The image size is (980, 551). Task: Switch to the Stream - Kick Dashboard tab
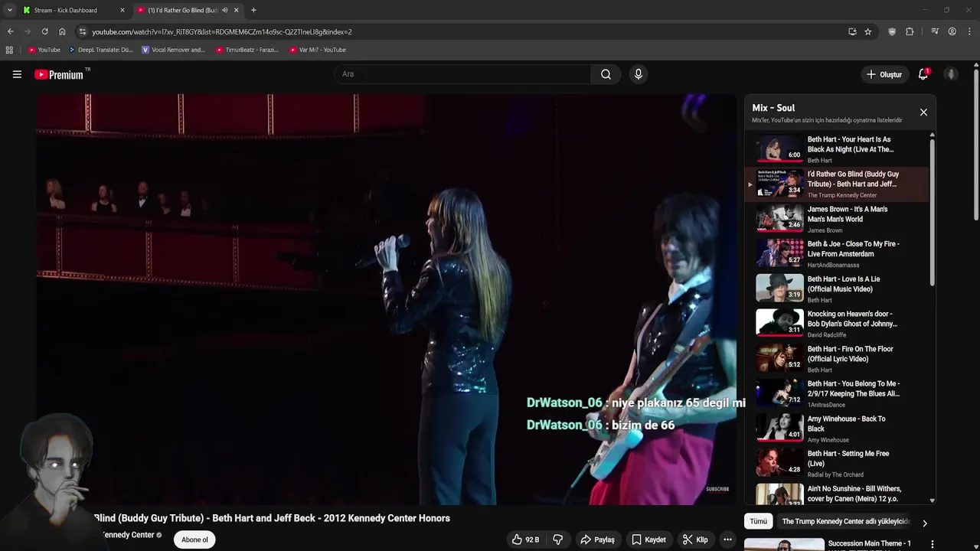pyautogui.click(x=73, y=10)
